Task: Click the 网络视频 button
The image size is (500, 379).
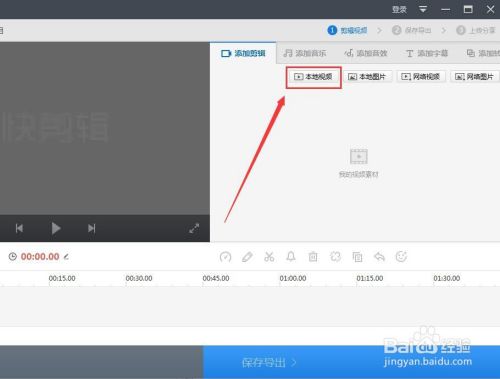Action: click(x=421, y=77)
